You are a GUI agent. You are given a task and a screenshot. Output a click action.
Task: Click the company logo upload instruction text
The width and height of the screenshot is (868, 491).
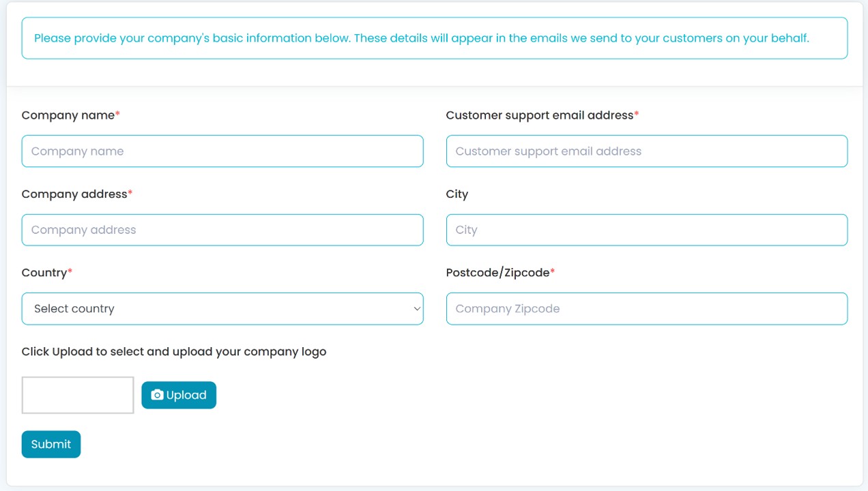pos(174,352)
